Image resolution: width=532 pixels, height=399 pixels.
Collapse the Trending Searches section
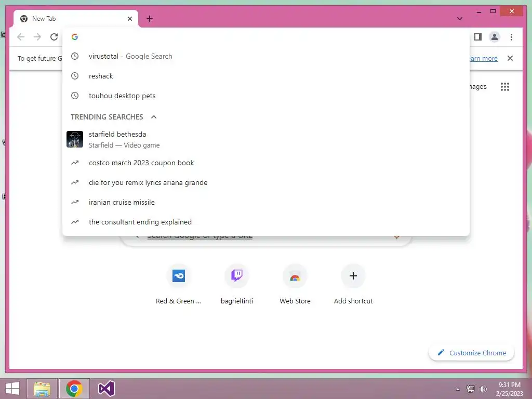tap(154, 117)
